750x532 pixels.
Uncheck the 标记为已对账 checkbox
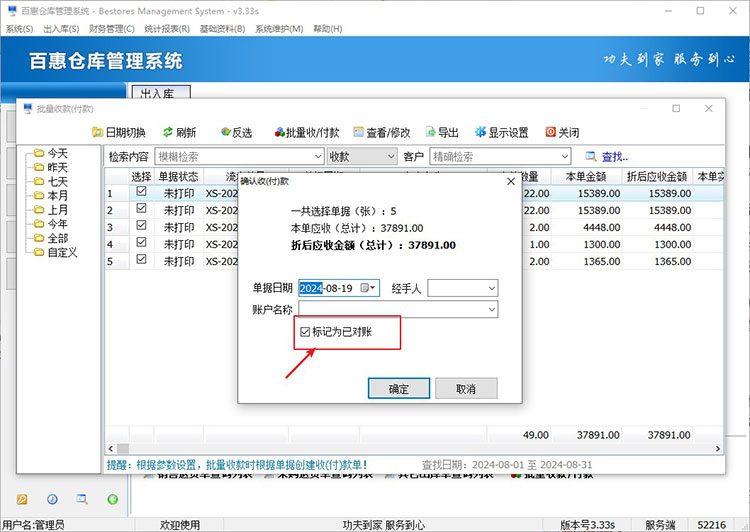click(305, 332)
